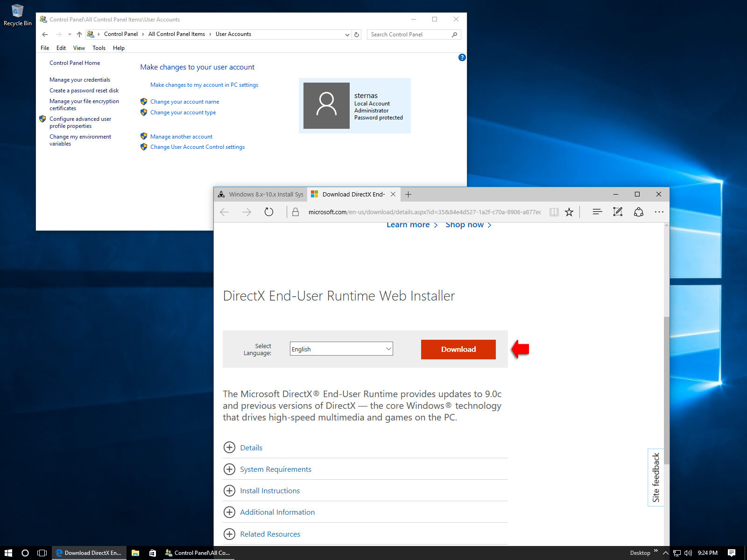Open Recycle Bin on desktop
The image size is (747, 560).
(x=17, y=14)
